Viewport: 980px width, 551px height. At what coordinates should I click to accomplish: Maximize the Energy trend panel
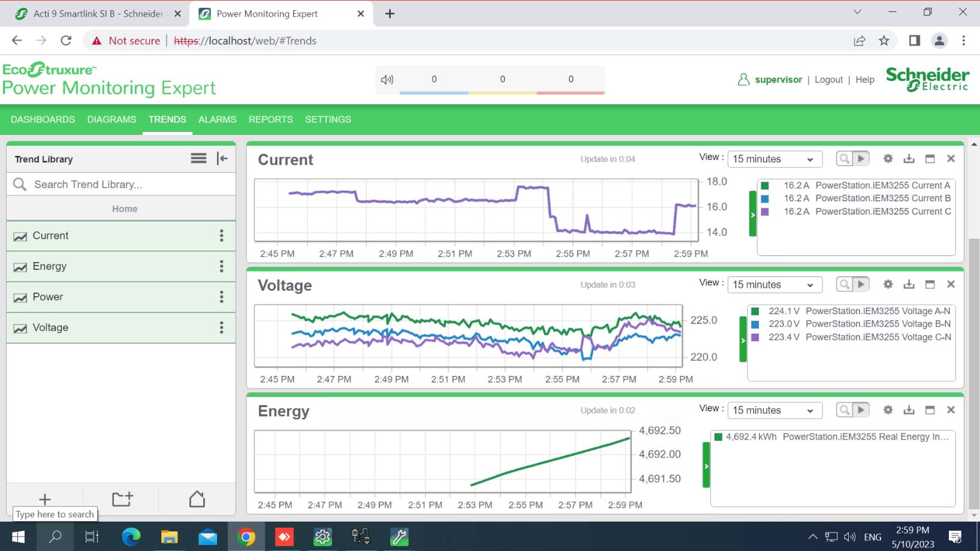coord(930,410)
